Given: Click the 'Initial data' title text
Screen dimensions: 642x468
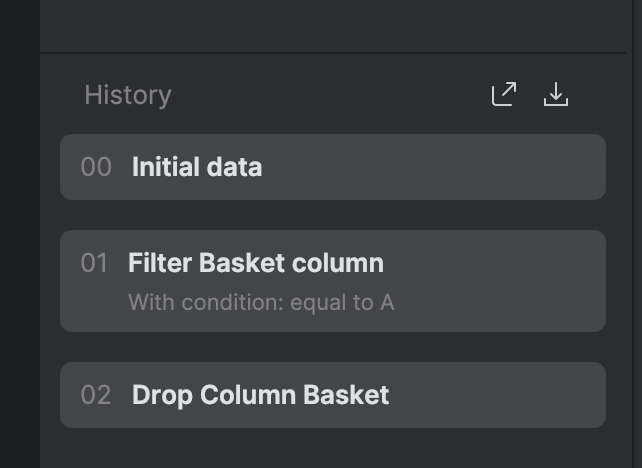Looking at the screenshot, I should pos(197,167).
